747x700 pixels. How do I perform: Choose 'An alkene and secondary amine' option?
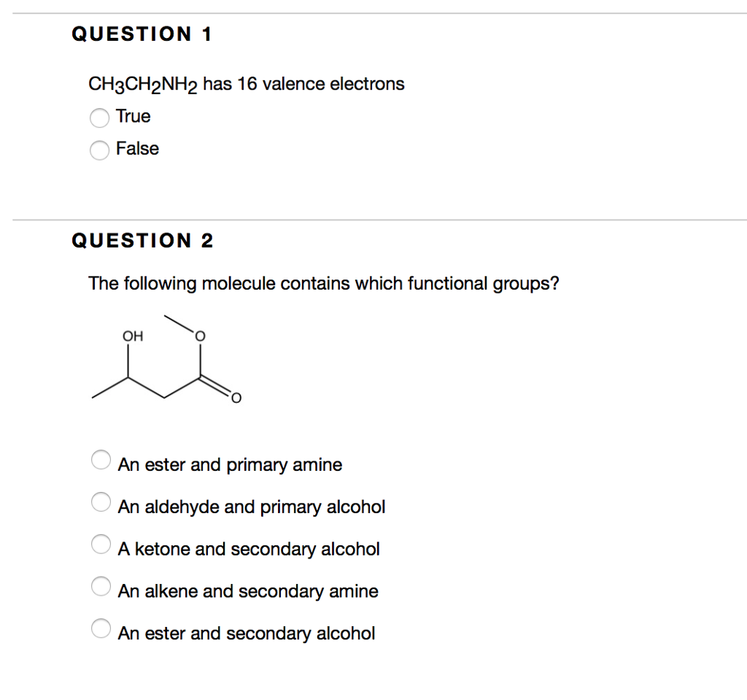click(x=101, y=586)
